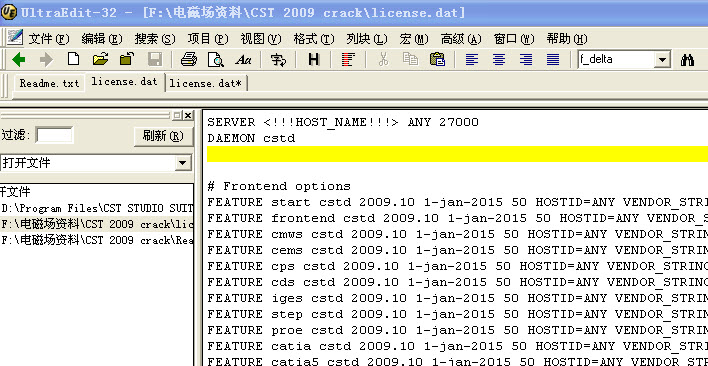Screen dimensions: 708x366
Task: Click the FEATURE frontend cstd line
Action: [457, 218]
